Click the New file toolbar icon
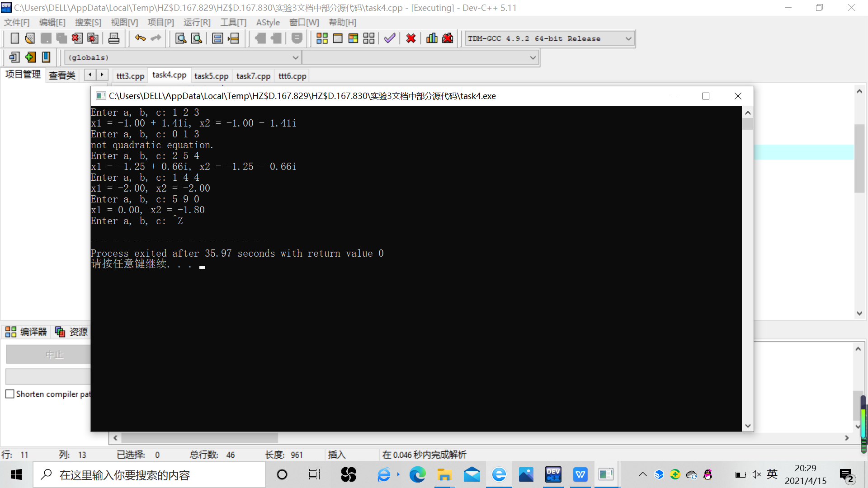This screenshot has width=868, height=488. click(x=14, y=38)
